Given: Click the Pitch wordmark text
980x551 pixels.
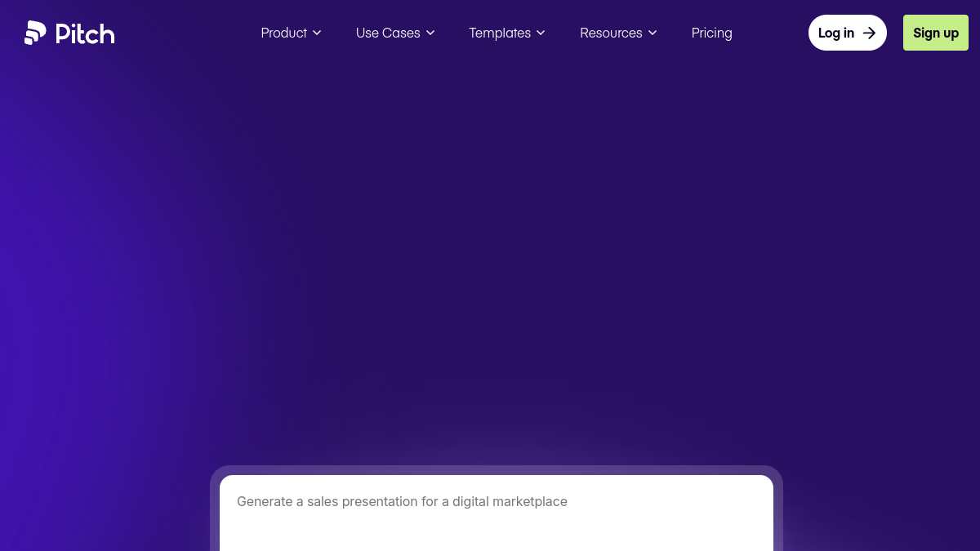Looking at the screenshot, I should [85, 33].
